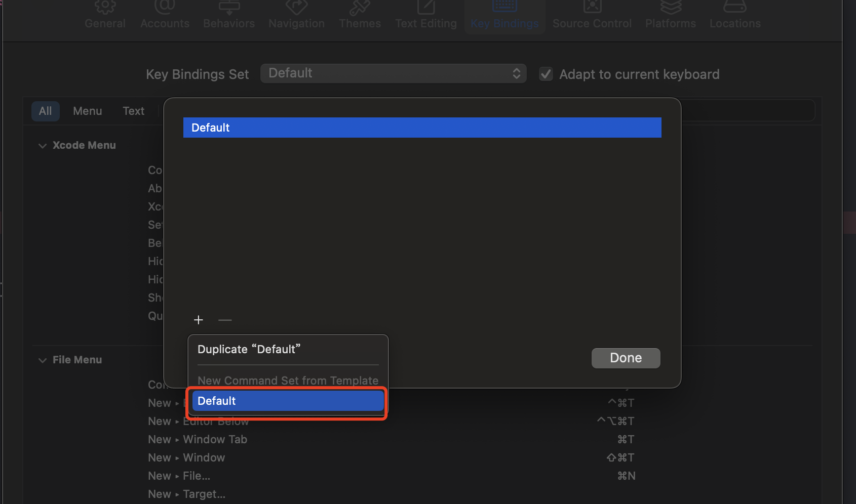Open the Platforms settings pane
The height and width of the screenshot is (504, 856).
[671, 15]
